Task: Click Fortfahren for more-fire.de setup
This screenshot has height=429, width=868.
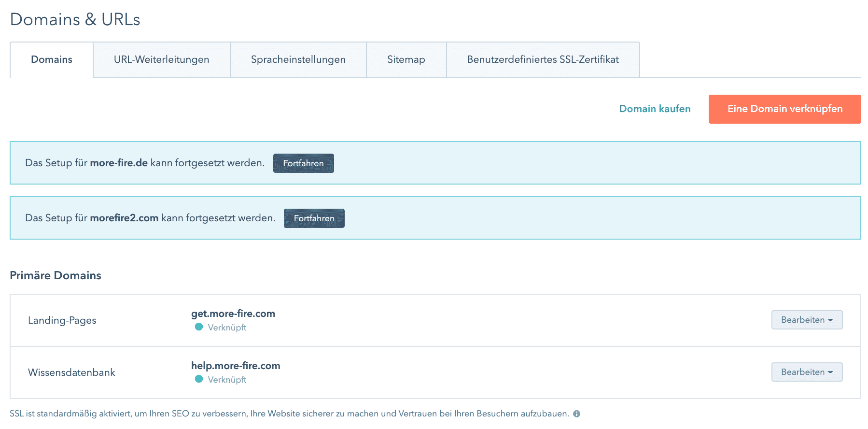Action: (304, 163)
